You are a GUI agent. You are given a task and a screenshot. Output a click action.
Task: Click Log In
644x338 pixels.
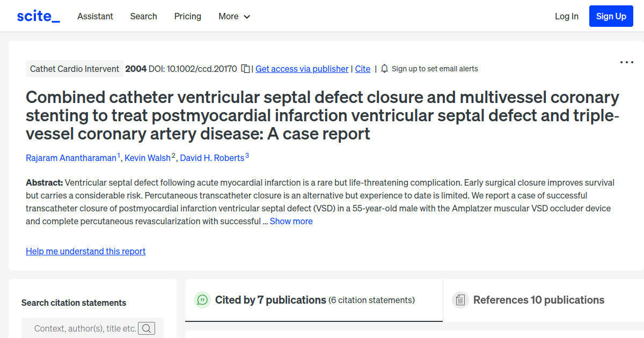tap(567, 17)
